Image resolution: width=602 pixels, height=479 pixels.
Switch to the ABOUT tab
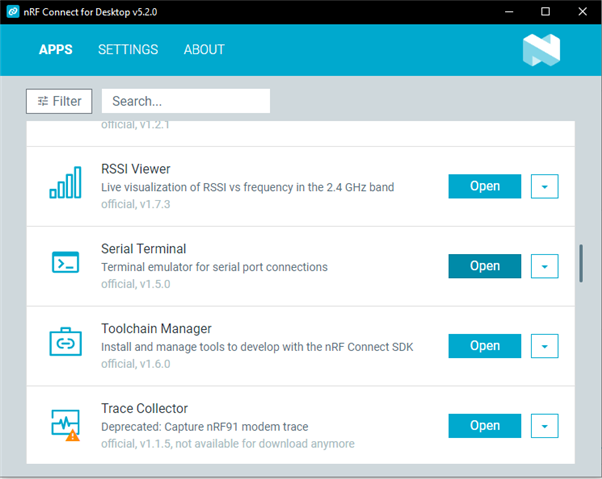204,50
